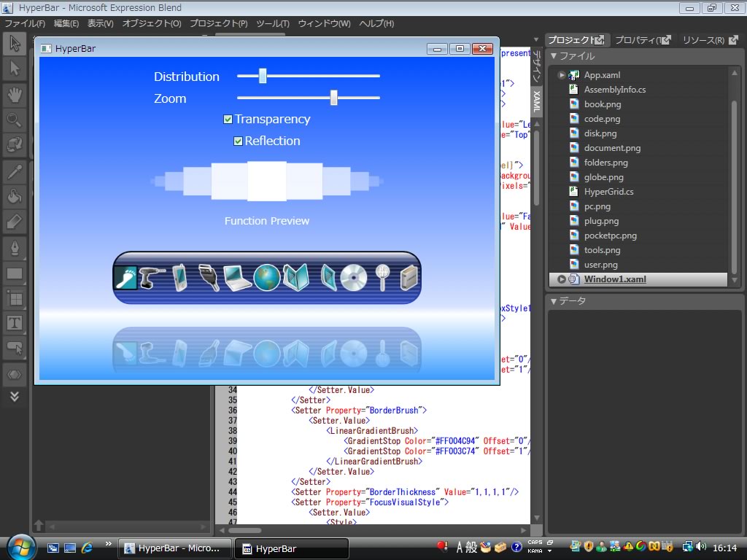
Task: Open the ヘルプ(H) menu
Action: [376, 23]
